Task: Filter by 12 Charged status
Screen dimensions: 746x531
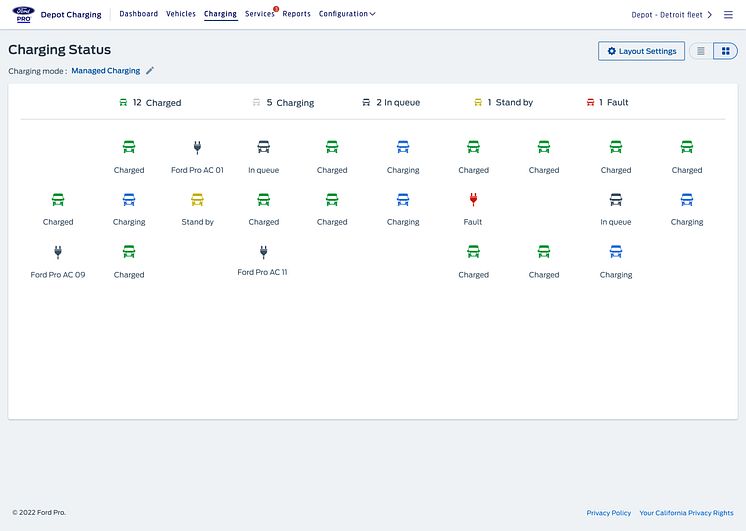Action: [x=150, y=103]
